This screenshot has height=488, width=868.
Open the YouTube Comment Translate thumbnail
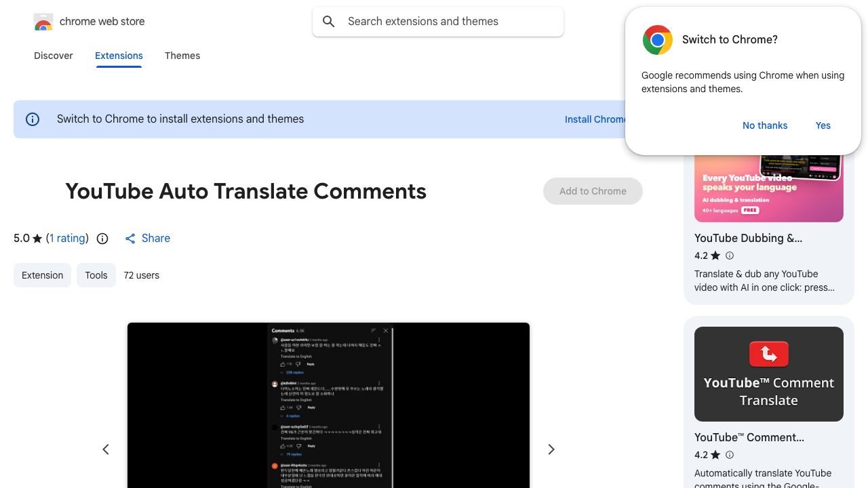[x=769, y=374]
